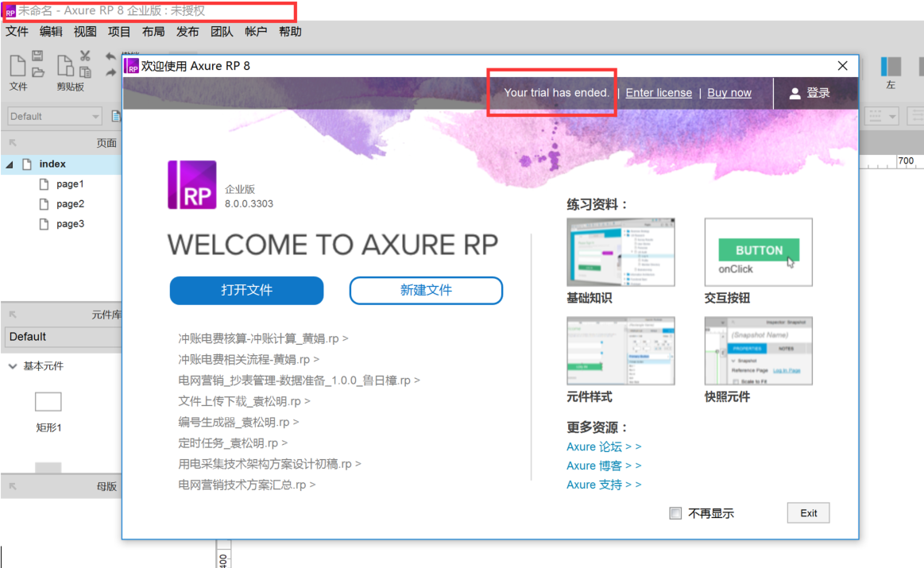Open the 元件样式 tutorial thumbnail
The width and height of the screenshot is (924, 568).
[x=621, y=351]
